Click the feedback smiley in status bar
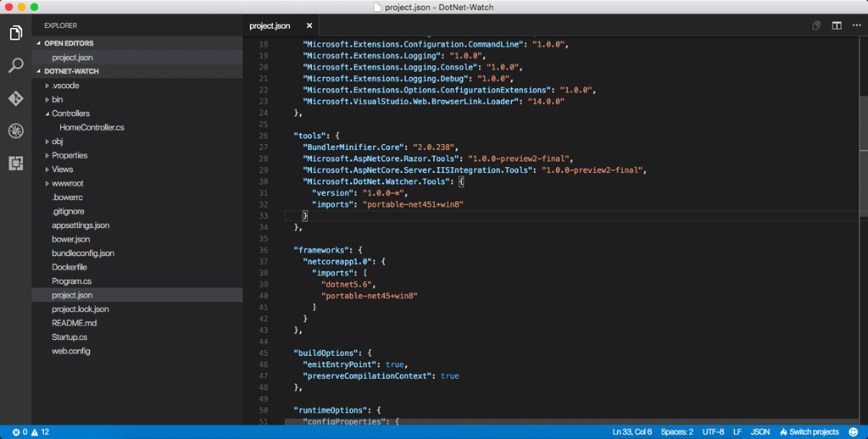The image size is (868, 439). coord(854,432)
